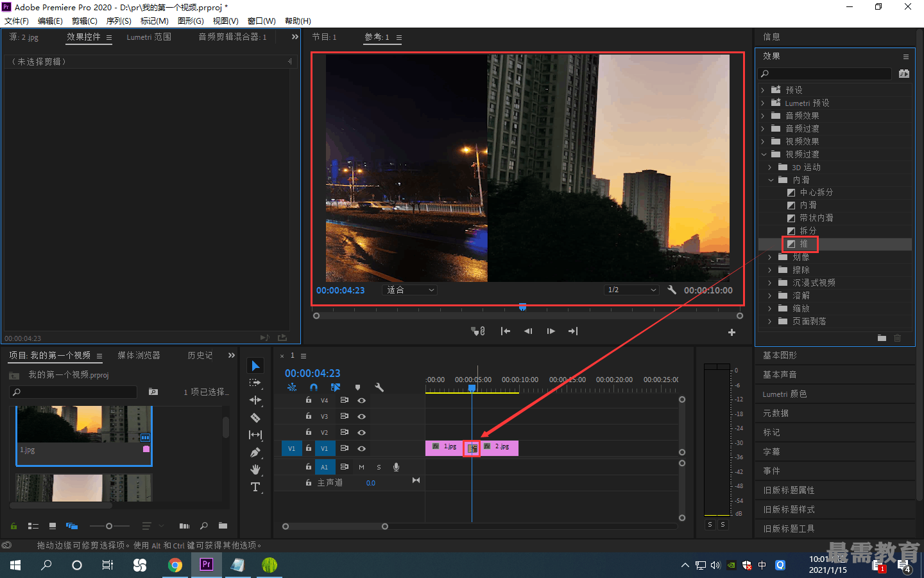Screen dimensions: 924x578
Task: Solo the A1 audio track
Action: tap(379, 467)
